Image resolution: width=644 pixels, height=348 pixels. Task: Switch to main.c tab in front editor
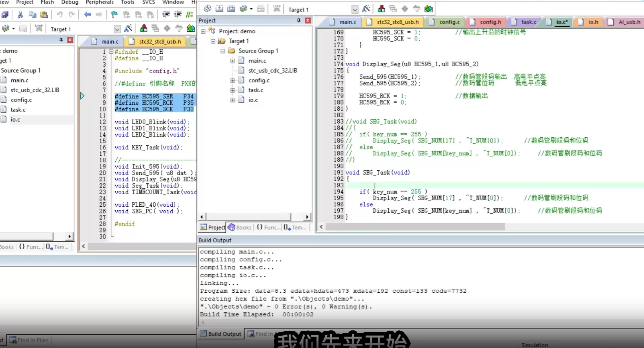(x=344, y=22)
